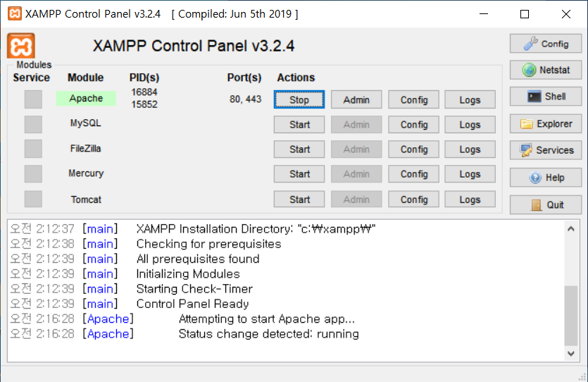Select the FileZilla module label
This screenshot has width=588, height=382.
(x=85, y=149)
